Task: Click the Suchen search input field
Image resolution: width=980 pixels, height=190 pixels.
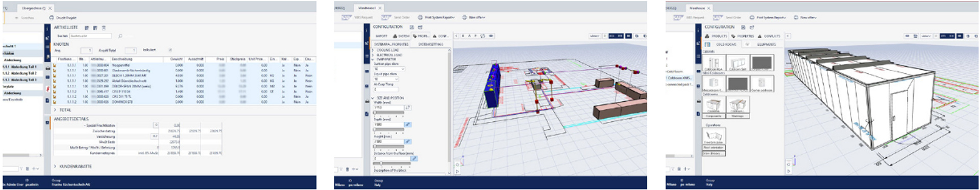Action: pyautogui.click(x=90, y=36)
